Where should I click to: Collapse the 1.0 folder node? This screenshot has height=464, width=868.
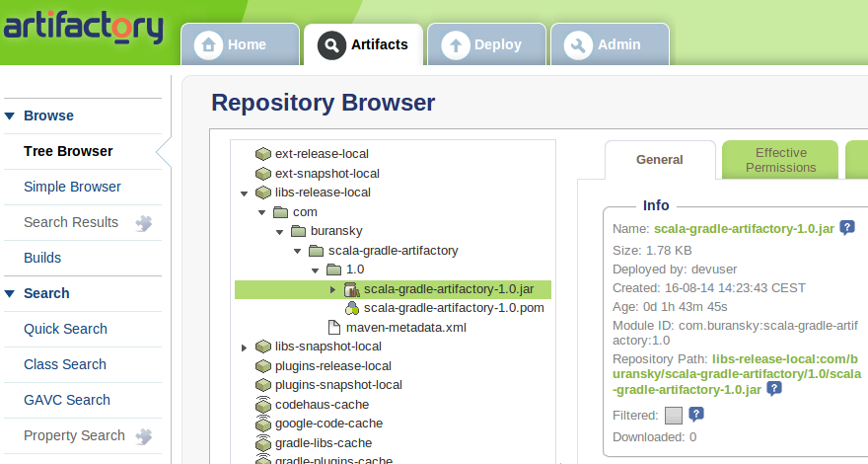pyautogui.click(x=315, y=271)
